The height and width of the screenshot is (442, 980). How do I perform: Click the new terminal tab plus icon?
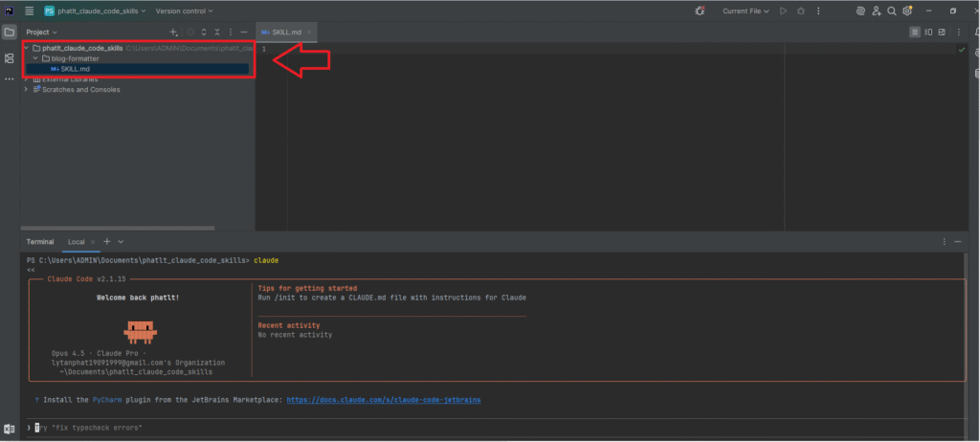(x=107, y=241)
